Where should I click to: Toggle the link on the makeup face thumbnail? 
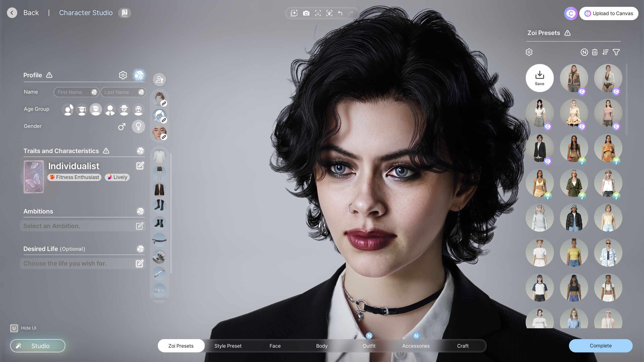(x=164, y=137)
